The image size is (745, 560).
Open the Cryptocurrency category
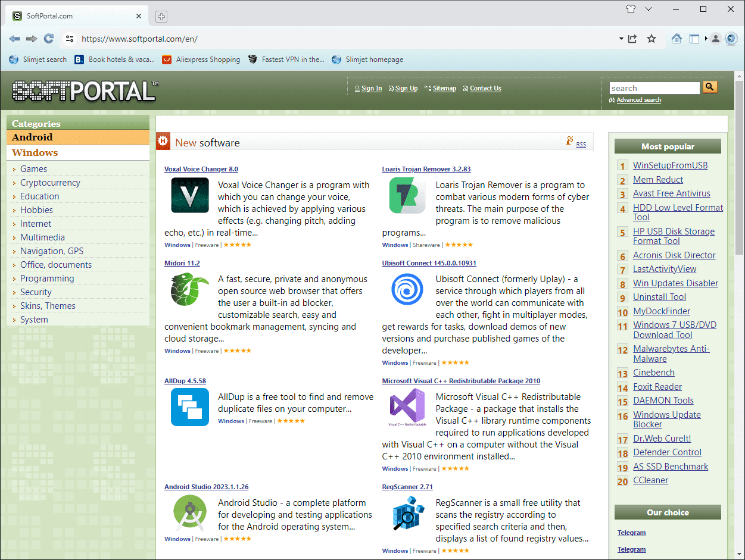[x=50, y=183]
